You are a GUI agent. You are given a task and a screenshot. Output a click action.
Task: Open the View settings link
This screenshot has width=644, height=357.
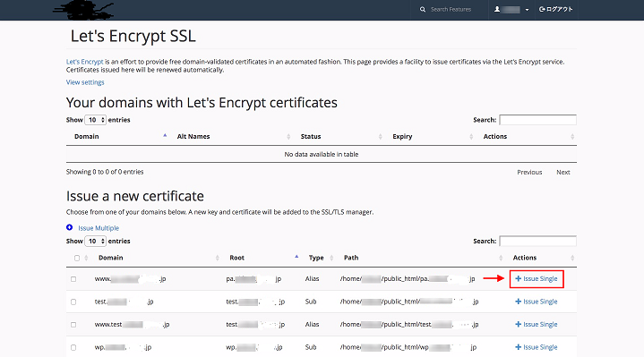point(85,82)
